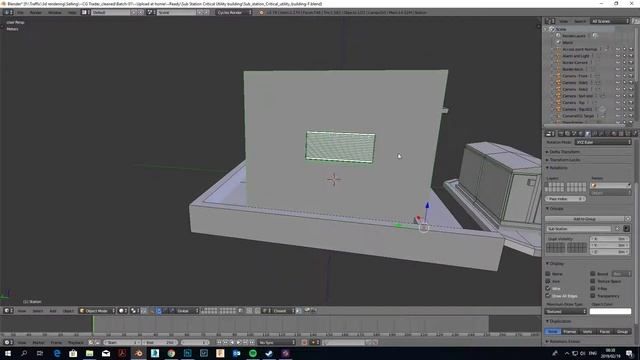The height and width of the screenshot is (360, 640).
Task: Launch Blender from the Windows taskbar
Action: click(x=138, y=353)
